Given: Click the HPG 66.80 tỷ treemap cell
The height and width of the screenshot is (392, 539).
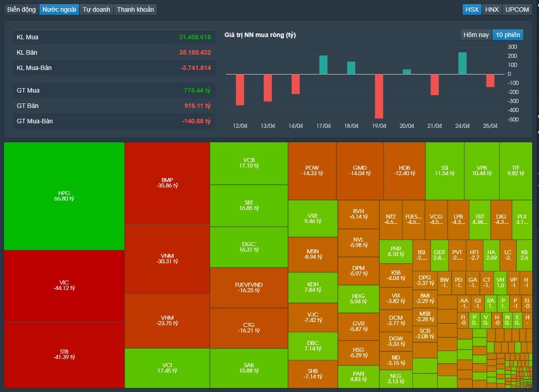Looking at the screenshot, I should 64,196.
